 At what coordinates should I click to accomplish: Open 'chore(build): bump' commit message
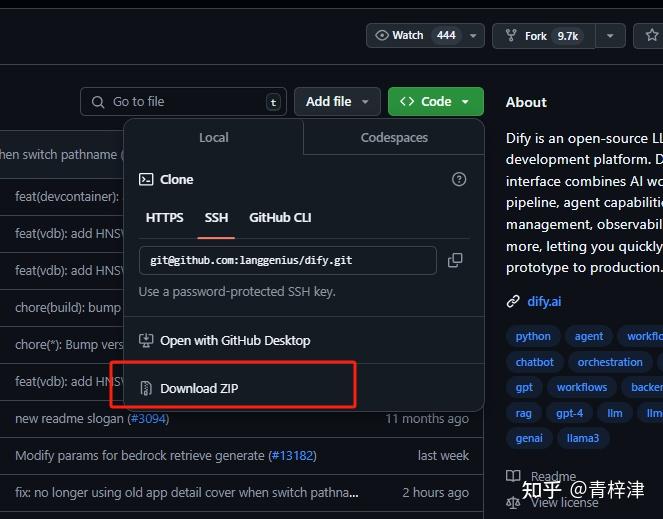68,308
